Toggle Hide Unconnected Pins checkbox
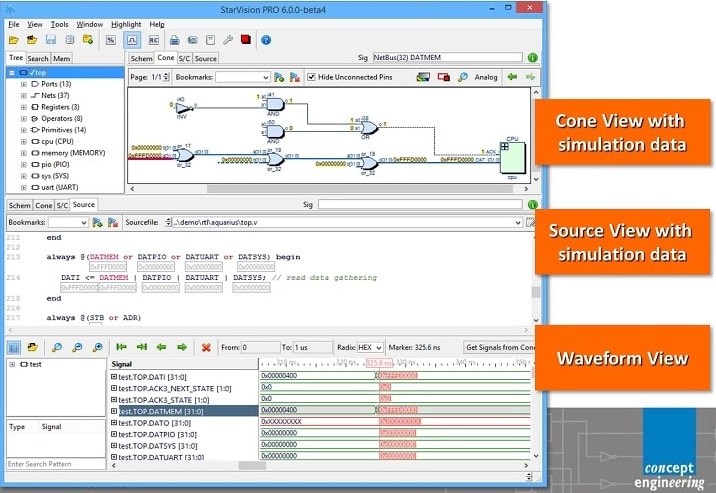Image resolution: width=716 pixels, height=493 pixels. [x=311, y=77]
